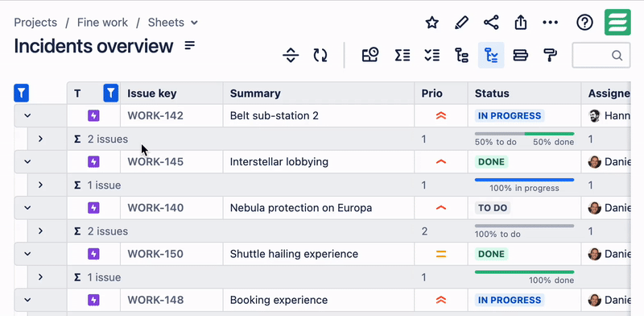
Task: Open the time tracking view icon
Action: (370, 55)
